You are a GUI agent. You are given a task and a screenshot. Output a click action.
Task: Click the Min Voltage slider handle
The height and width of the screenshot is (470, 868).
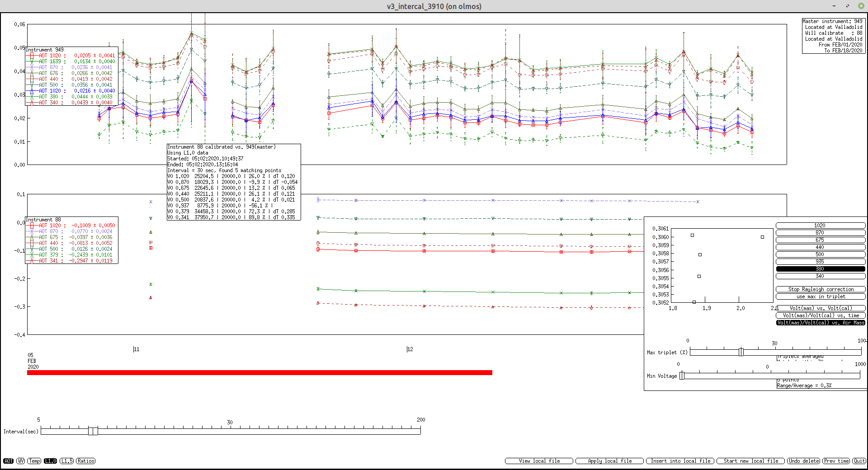(682, 376)
